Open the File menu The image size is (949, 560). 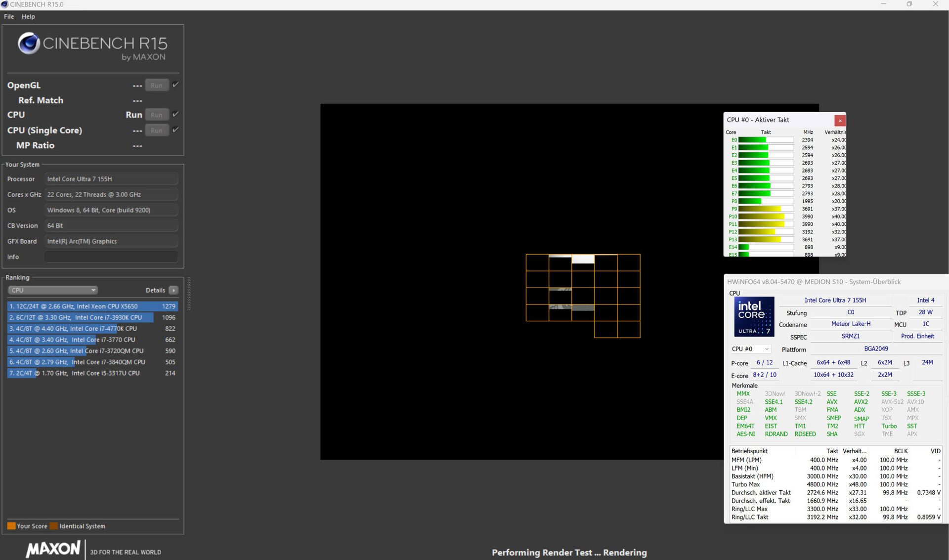tap(9, 16)
